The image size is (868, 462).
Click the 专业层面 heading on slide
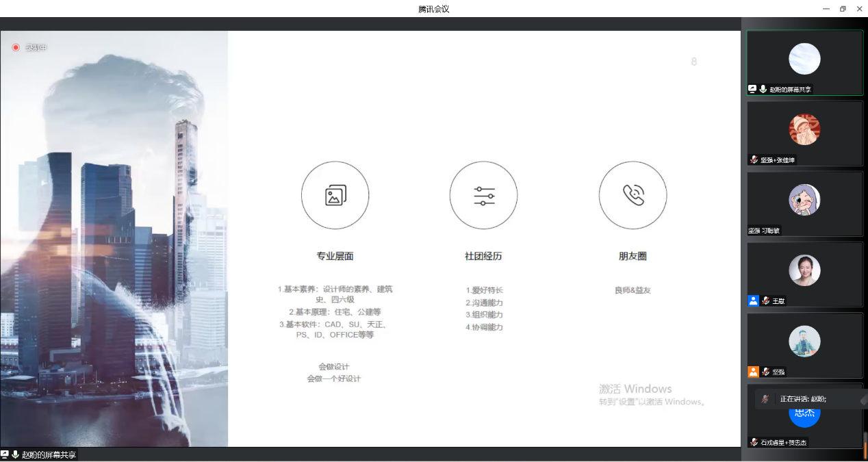click(335, 256)
